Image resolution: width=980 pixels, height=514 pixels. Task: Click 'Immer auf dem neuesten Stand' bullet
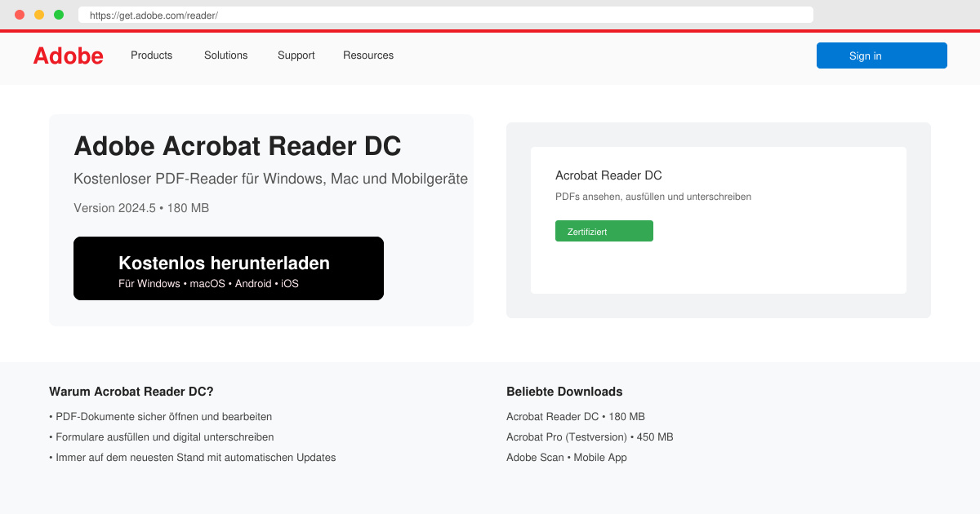[193, 458]
